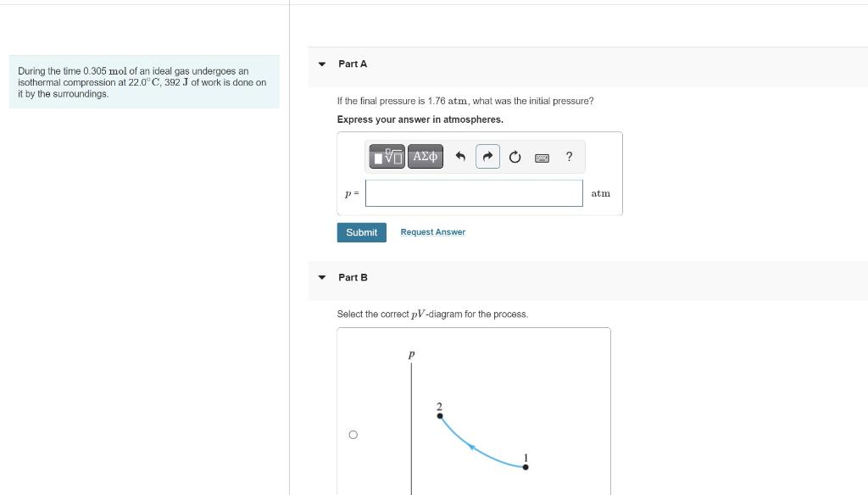The width and height of the screenshot is (868, 495).
Task: Click the Request Answer link
Action: pyautogui.click(x=432, y=232)
